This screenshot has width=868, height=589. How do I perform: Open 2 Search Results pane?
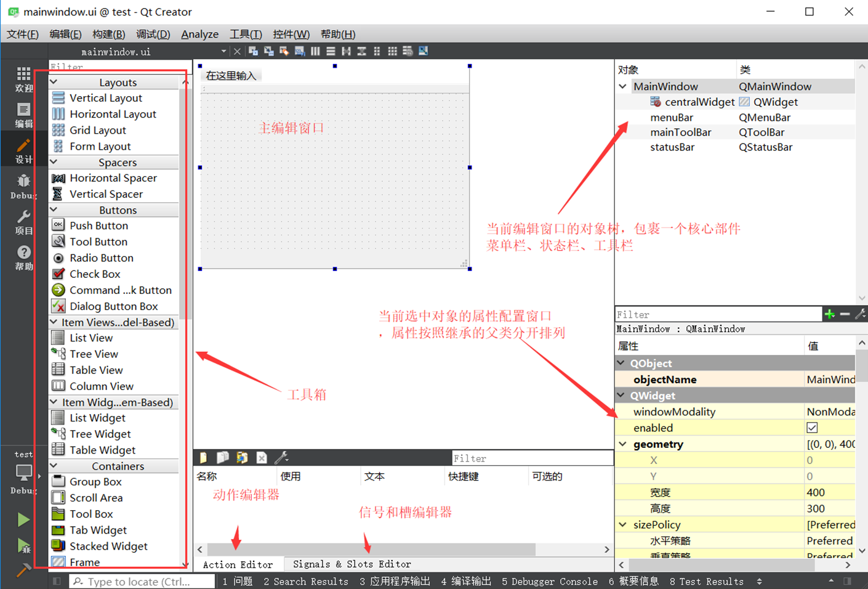(306, 581)
